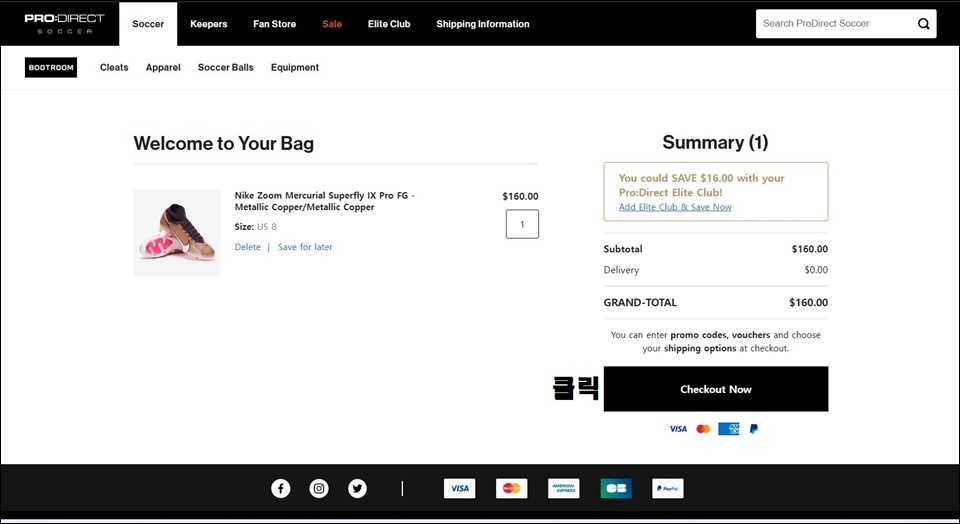
Task: Click the PayPal logo under Checkout Now
Action: point(754,429)
